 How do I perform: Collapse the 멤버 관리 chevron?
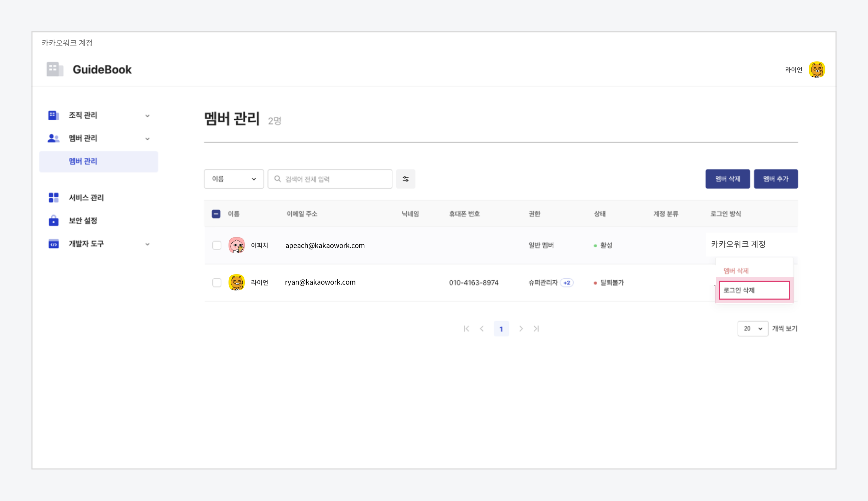point(147,139)
